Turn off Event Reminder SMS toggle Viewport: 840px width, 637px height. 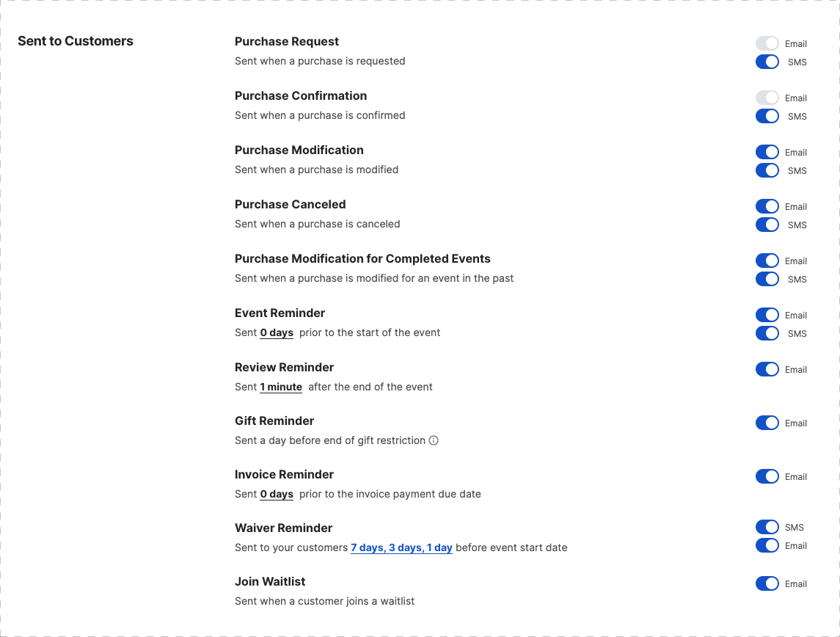[767, 333]
